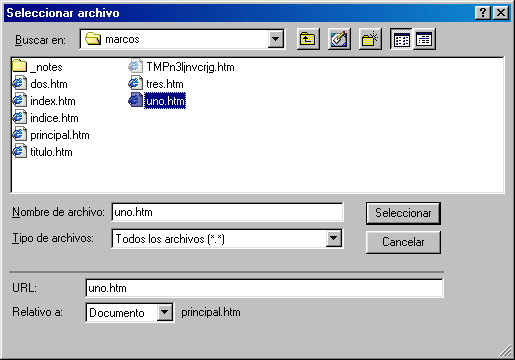Create a new folder icon
Screen dimensions: 515x360
point(370,39)
